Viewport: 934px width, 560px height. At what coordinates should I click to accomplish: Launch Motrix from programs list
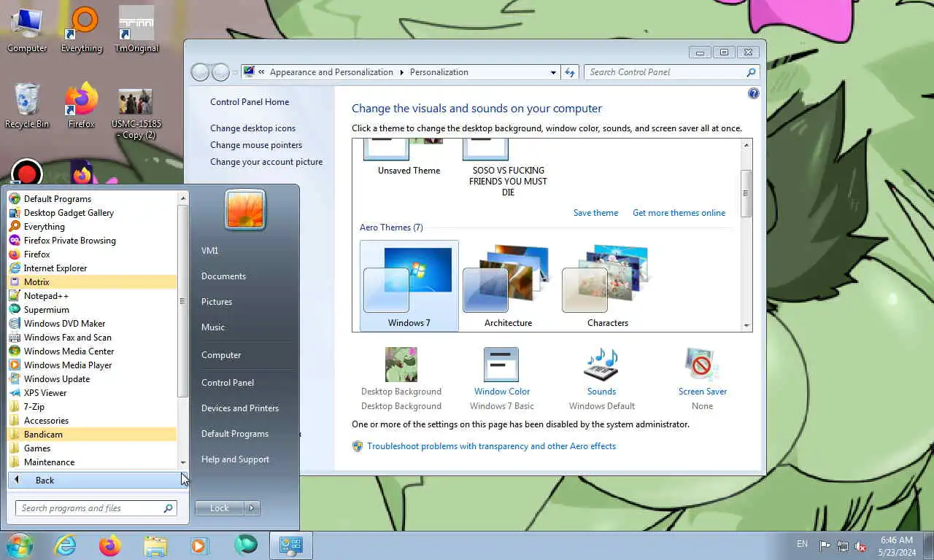click(x=92, y=282)
